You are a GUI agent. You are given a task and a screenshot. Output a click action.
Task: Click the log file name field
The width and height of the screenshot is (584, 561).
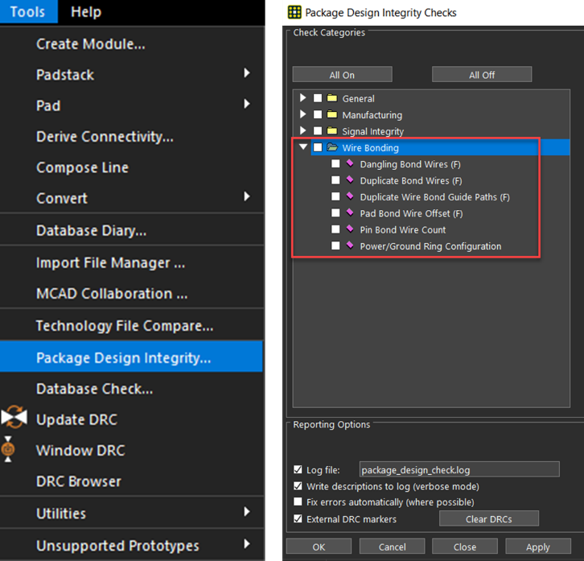pos(459,470)
